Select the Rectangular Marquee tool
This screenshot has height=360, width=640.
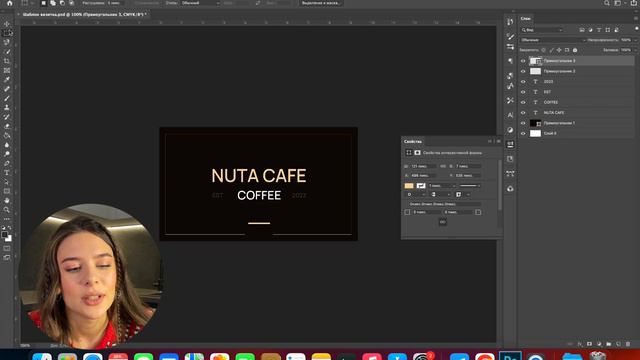tap(7, 33)
